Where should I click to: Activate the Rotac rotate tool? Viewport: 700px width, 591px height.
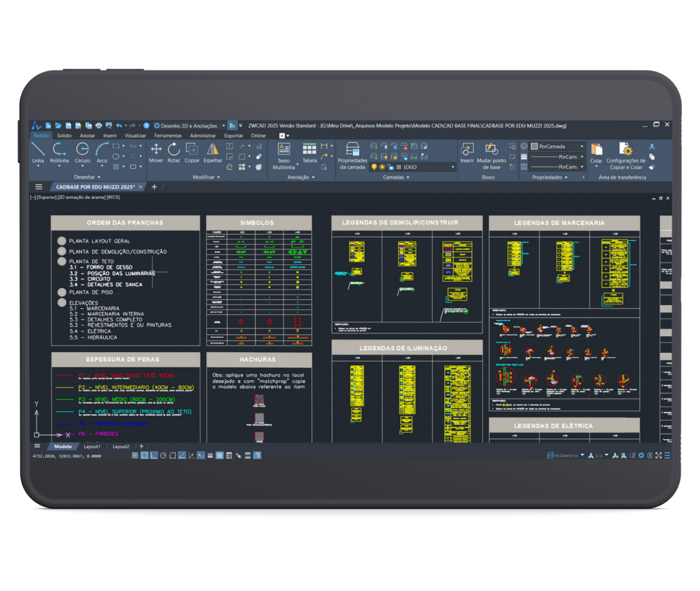[174, 153]
